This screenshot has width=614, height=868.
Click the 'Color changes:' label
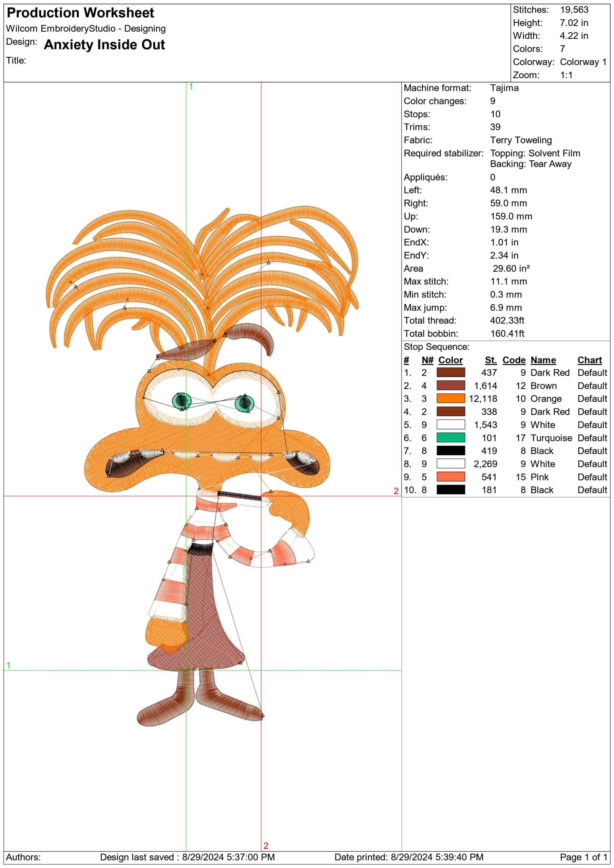click(x=435, y=101)
